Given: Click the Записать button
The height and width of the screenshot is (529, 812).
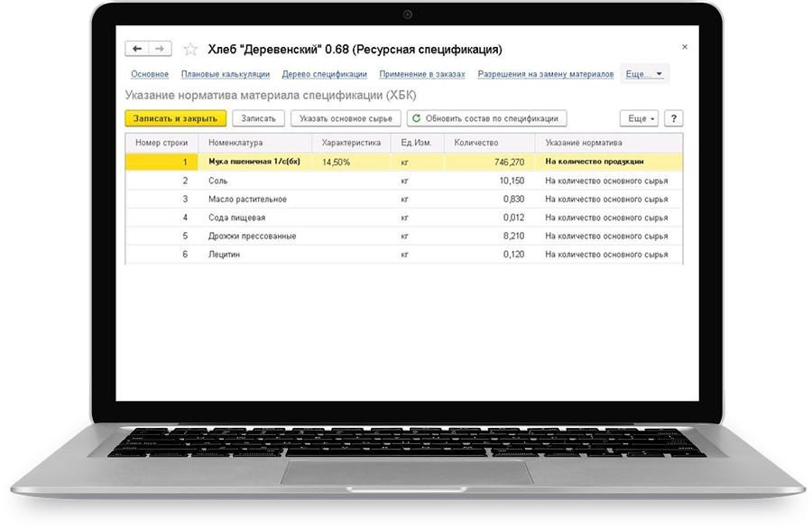Looking at the screenshot, I should (x=258, y=118).
